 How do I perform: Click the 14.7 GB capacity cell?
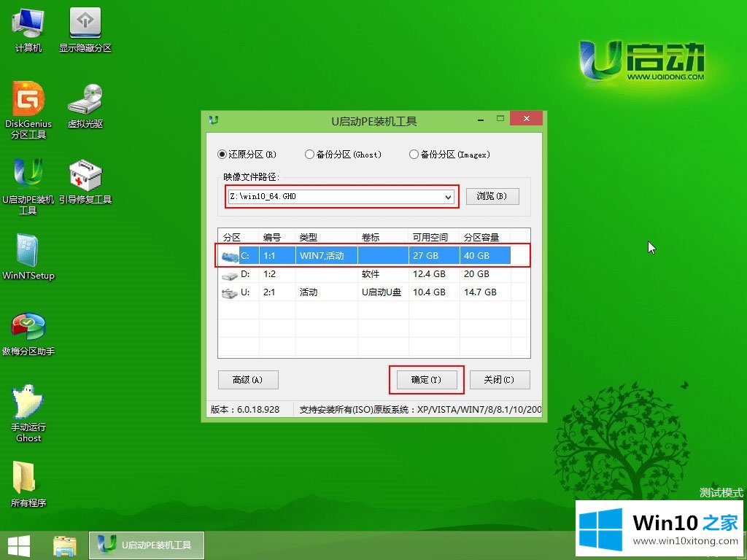pos(485,292)
